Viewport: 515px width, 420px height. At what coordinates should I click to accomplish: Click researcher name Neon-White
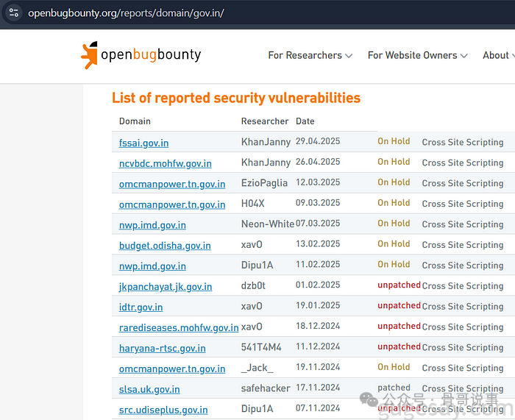click(268, 224)
